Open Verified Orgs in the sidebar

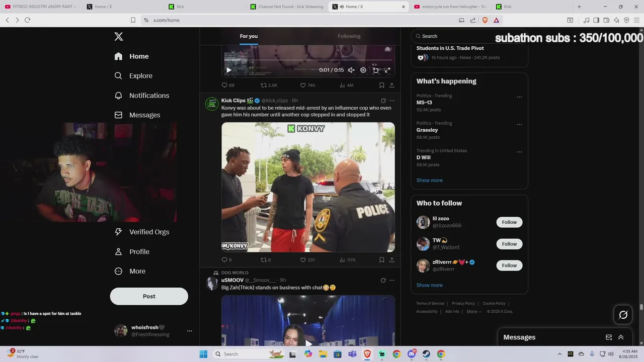pos(142,232)
